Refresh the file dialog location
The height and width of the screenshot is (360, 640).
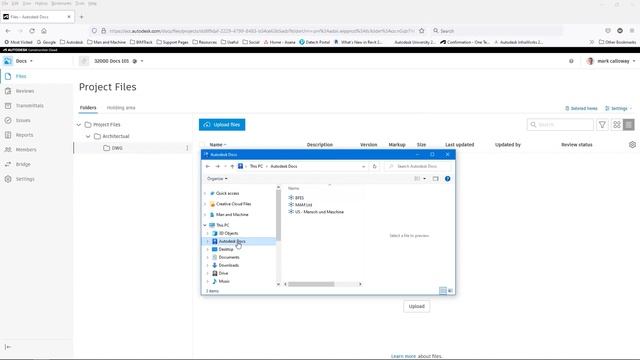pos(374,167)
